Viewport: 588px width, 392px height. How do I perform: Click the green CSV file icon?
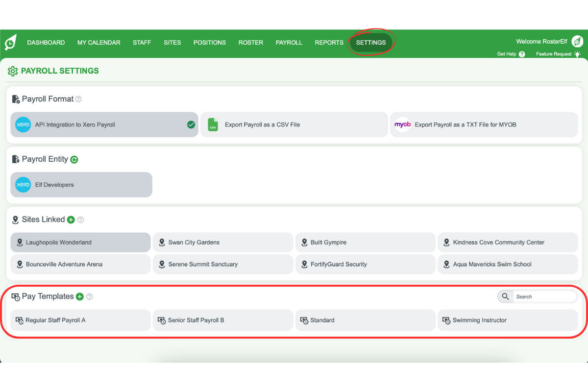213,124
